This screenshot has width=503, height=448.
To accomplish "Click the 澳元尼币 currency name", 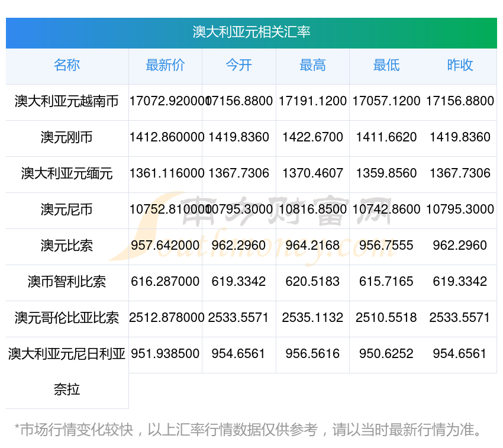I will click(x=67, y=210).
